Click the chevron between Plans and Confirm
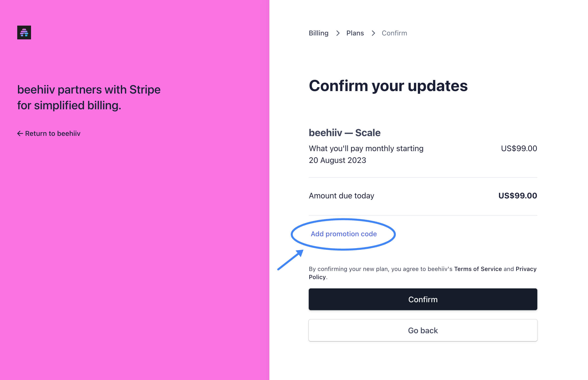The height and width of the screenshot is (380, 588). click(x=373, y=33)
